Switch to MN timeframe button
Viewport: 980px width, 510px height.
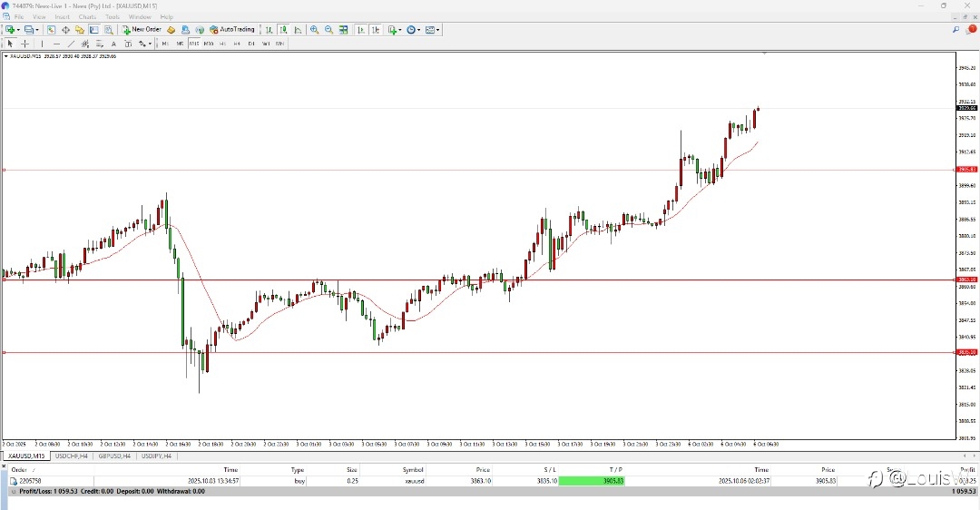tap(279, 44)
